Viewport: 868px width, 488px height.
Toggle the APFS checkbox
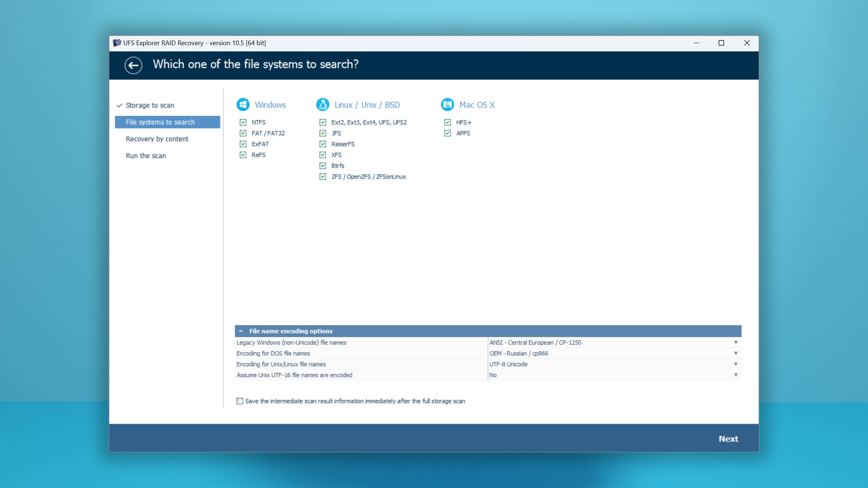pyautogui.click(x=447, y=133)
